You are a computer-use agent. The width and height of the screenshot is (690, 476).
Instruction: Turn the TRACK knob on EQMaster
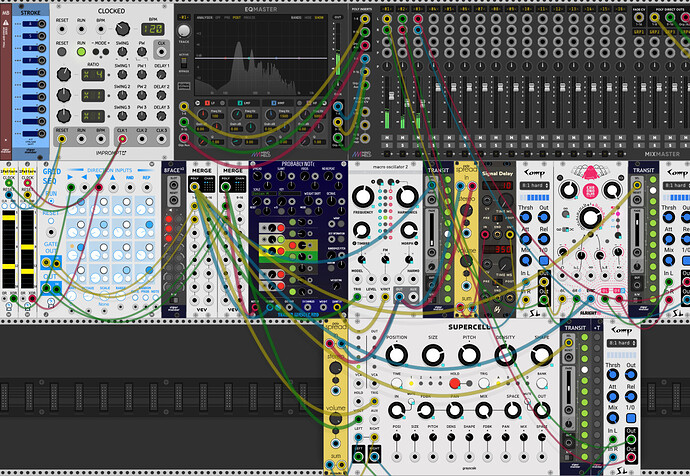184,31
